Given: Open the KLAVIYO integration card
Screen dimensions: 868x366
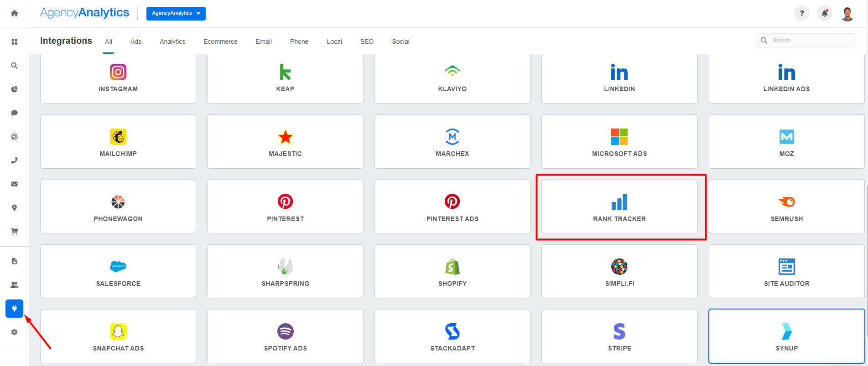Looking at the screenshot, I should pyautogui.click(x=452, y=78).
